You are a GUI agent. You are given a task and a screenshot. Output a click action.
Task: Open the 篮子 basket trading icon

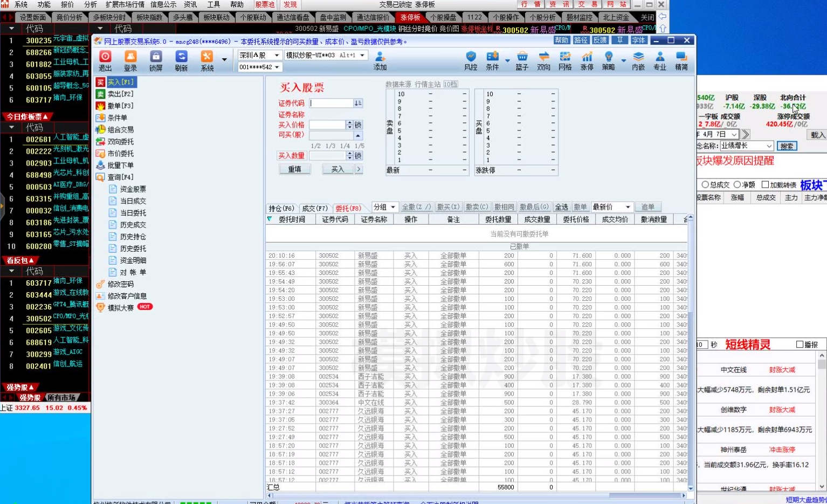pyautogui.click(x=522, y=60)
